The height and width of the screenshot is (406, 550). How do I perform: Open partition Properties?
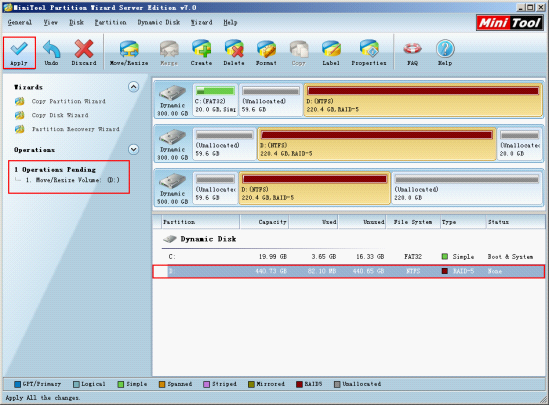coord(369,53)
